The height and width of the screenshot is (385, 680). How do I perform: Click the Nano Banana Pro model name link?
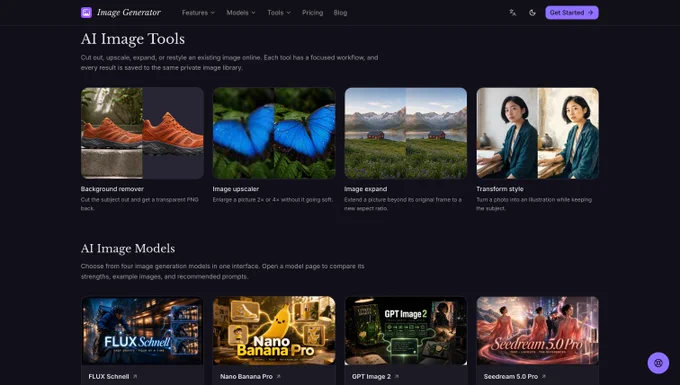(x=246, y=376)
